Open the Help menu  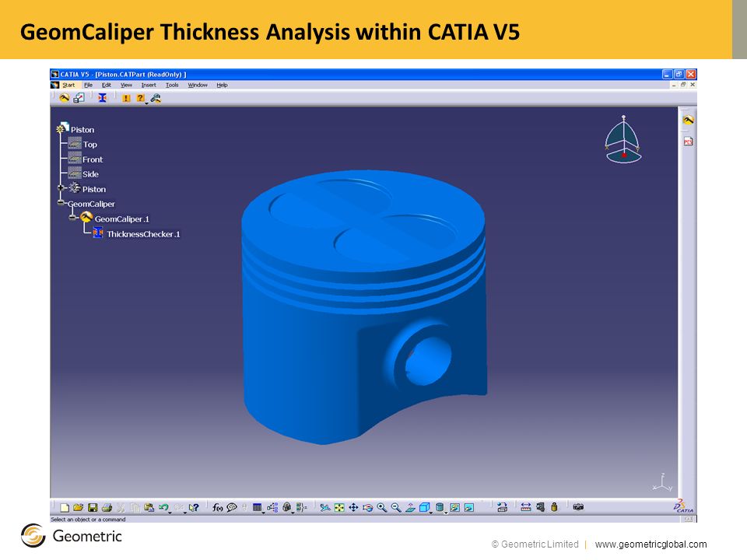pos(222,86)
